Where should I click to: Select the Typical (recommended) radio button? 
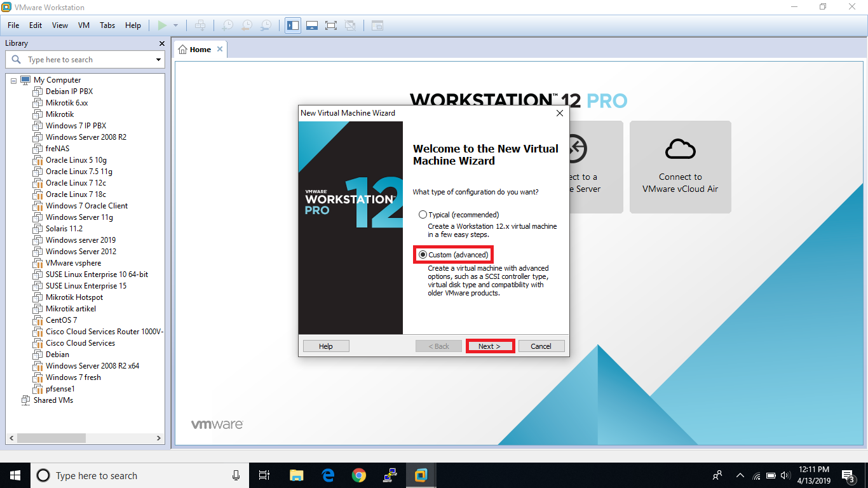423,215
